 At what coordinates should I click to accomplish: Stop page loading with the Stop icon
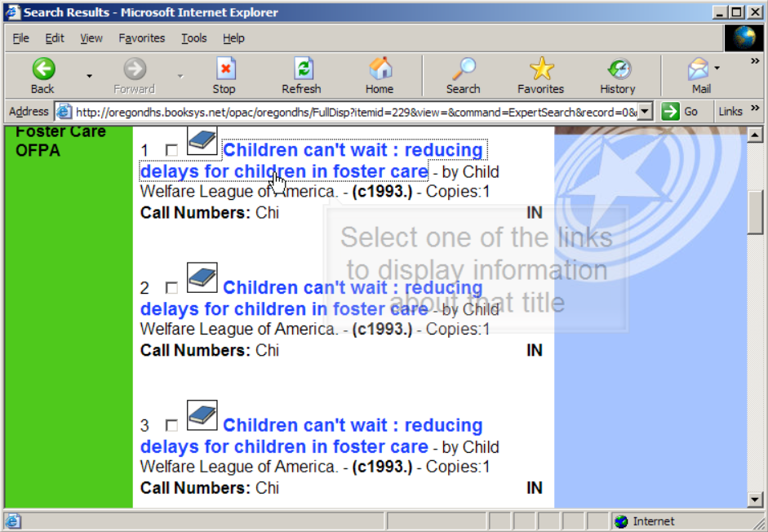(225, 69)
